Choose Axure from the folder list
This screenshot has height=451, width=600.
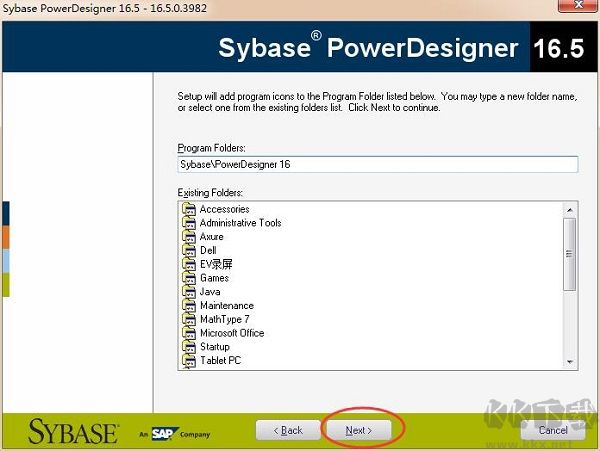pos(212,237)
